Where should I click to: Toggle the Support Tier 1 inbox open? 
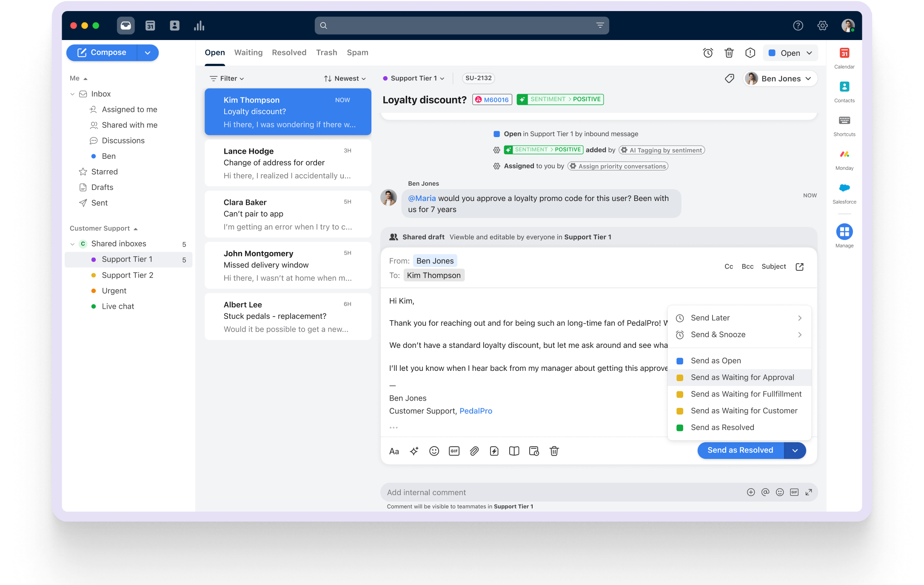[x=127, y=259]
